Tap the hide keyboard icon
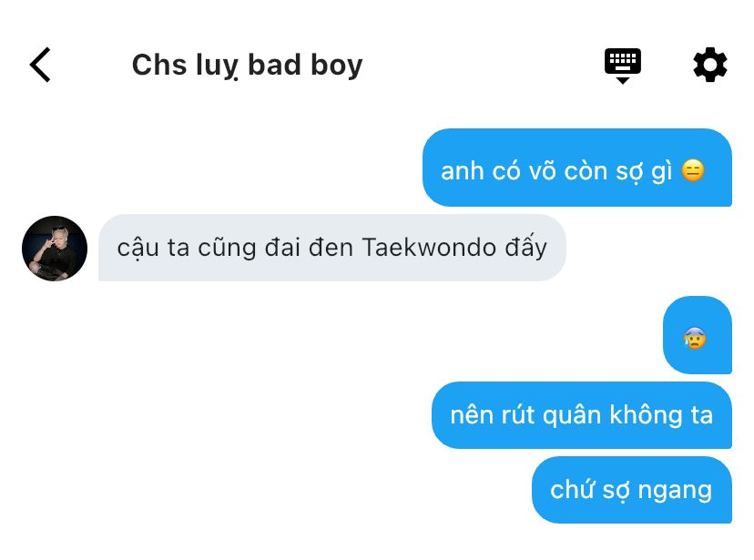This screenshot has height=560, width=754. tap(623, 66)
